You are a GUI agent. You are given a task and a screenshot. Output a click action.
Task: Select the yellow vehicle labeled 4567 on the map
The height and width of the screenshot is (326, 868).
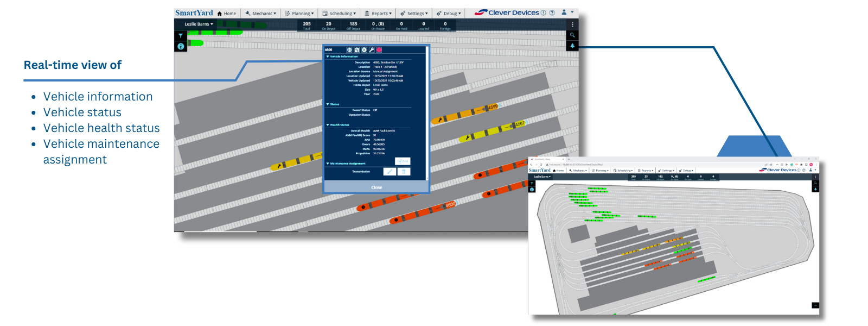coord(492,131)
